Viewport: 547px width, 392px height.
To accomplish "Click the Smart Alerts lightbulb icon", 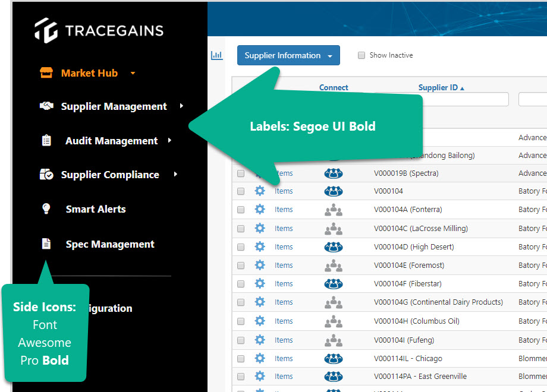I will click(46, 208).
